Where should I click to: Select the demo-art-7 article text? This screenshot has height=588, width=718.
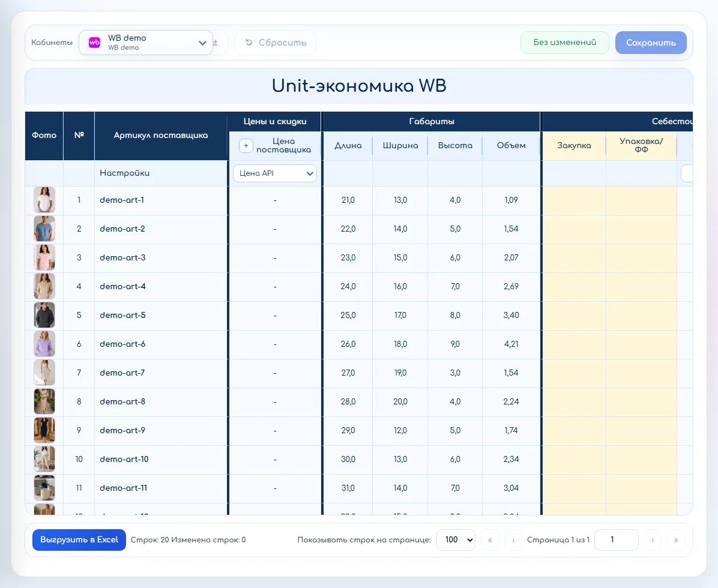pyautogui.click(x=122, y=373)
